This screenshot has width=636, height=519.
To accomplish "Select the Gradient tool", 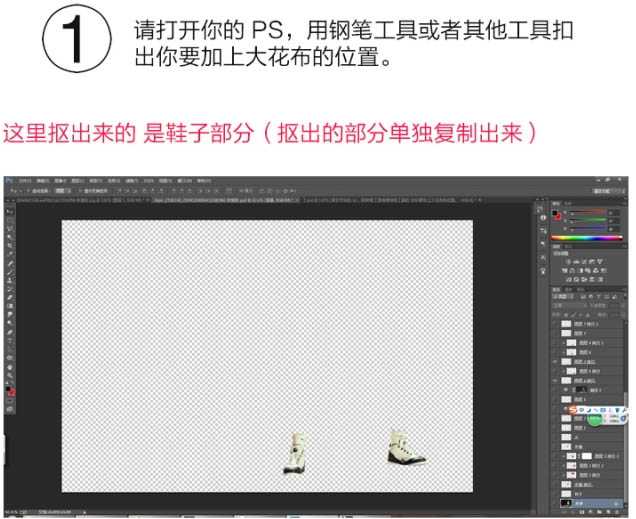I will 11,306.
